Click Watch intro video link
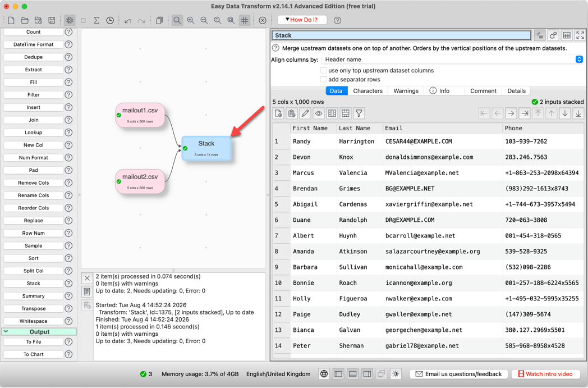Image resolution: width=588 pixels, height=388 pixels. (x=545, y=374)
